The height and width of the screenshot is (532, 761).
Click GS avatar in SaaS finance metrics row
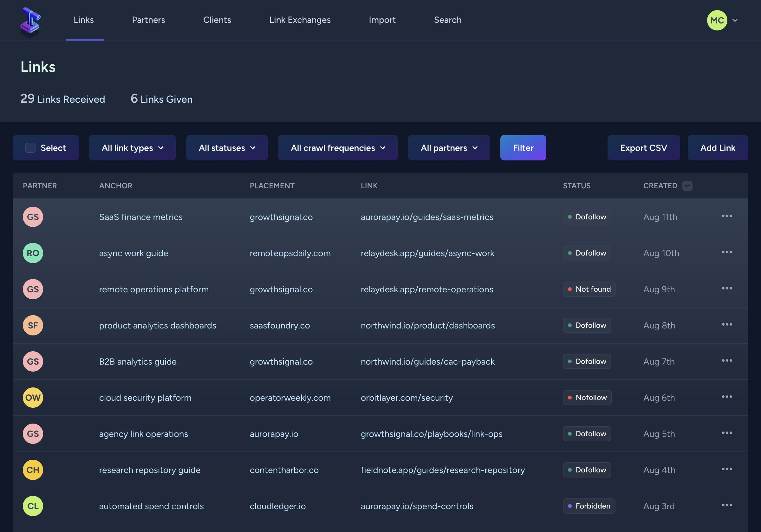(x=33, y=217)
